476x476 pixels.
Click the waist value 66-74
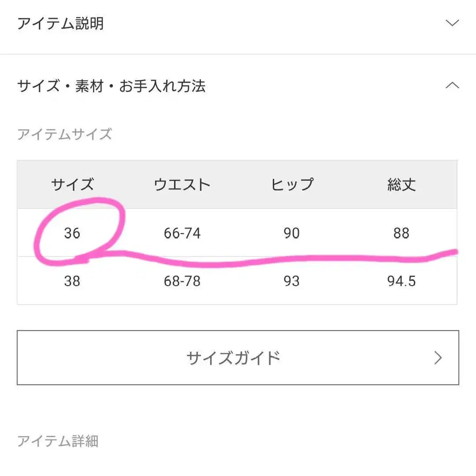click(182, 233)
